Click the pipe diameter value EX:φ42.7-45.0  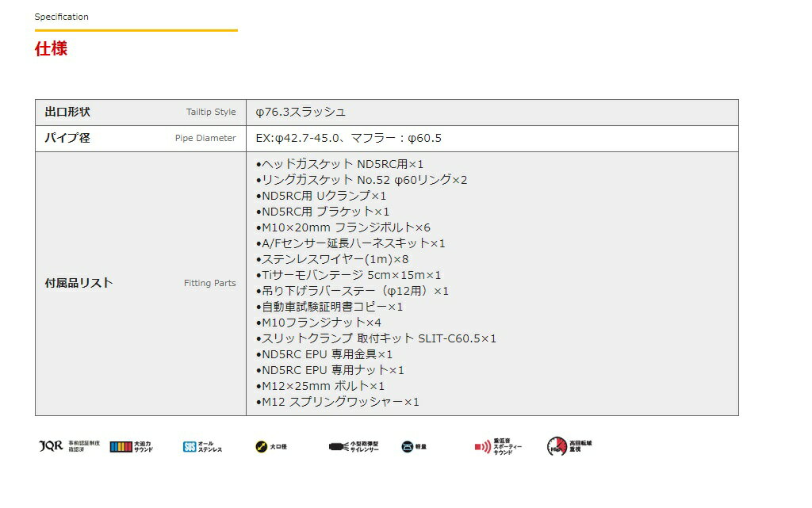(348, 138)
